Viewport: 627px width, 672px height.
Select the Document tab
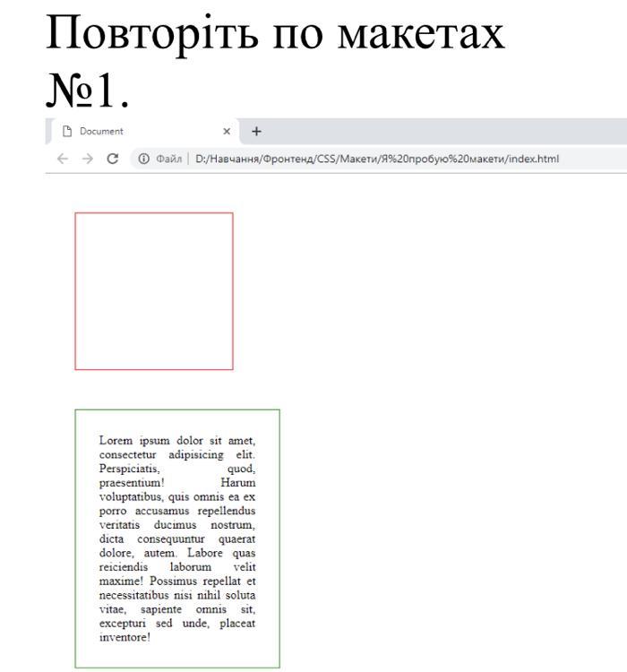[x=145, y=131]
